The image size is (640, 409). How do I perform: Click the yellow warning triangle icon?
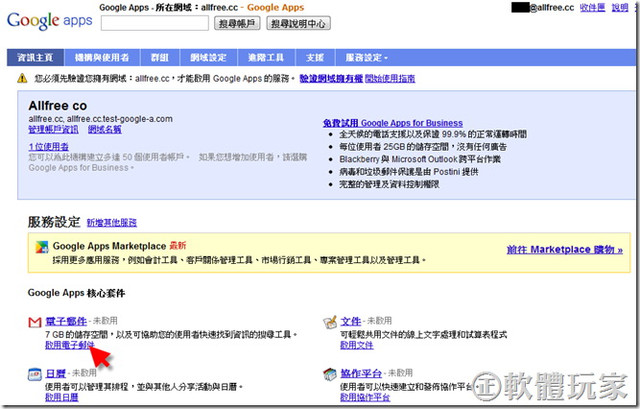point(22,78)
